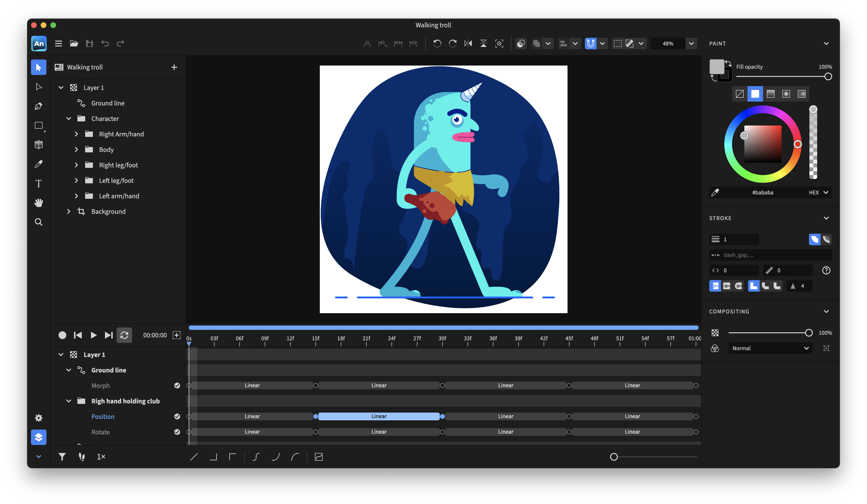
Task: Collapse the Character folder
Action: [68, 118]
